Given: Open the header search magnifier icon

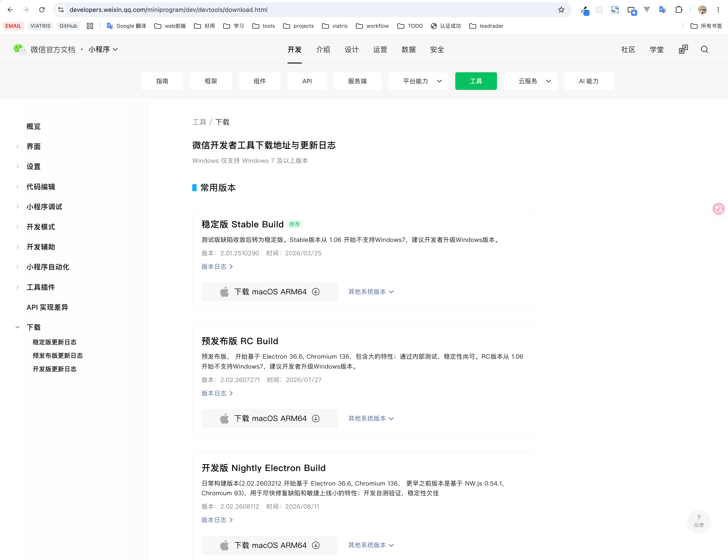Looking at the screenshot, I should [704, 50].
